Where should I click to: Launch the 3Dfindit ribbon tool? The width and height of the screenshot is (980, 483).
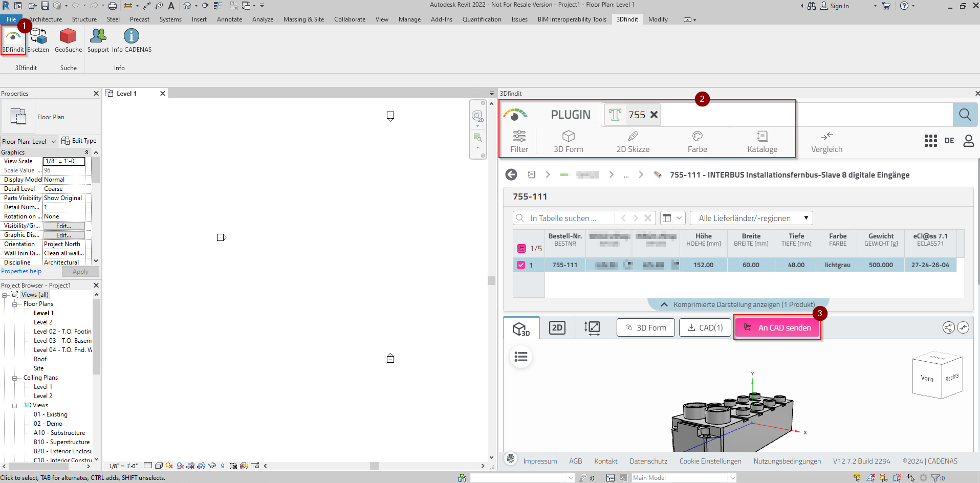tap(13, 40)
